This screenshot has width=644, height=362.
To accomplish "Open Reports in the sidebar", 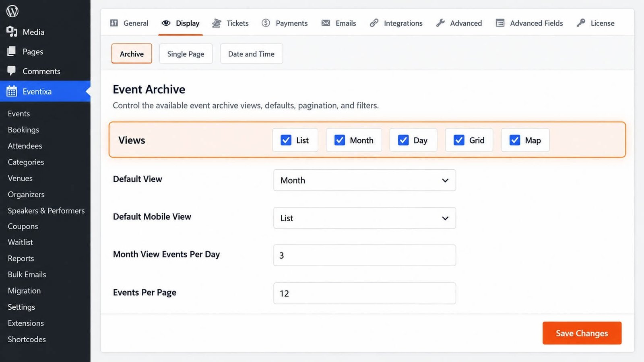I will (x=21, y=258).
